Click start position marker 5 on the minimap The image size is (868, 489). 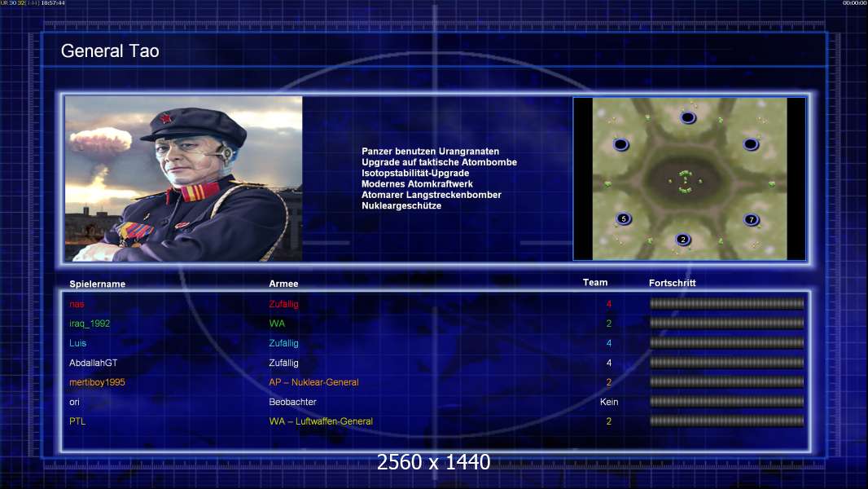pos(624,218)
